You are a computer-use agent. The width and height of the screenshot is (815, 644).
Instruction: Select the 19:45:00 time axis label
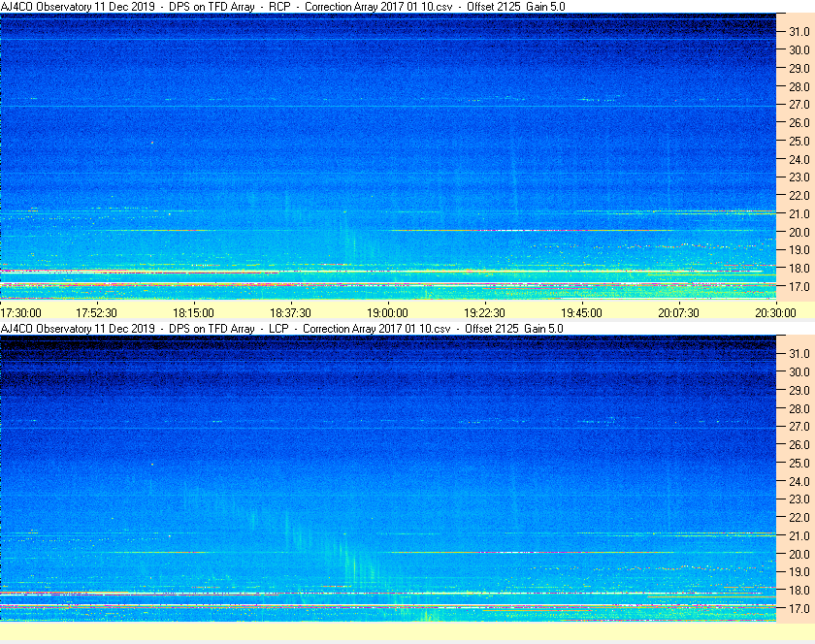pyautogui.click(x=581, y=313)
